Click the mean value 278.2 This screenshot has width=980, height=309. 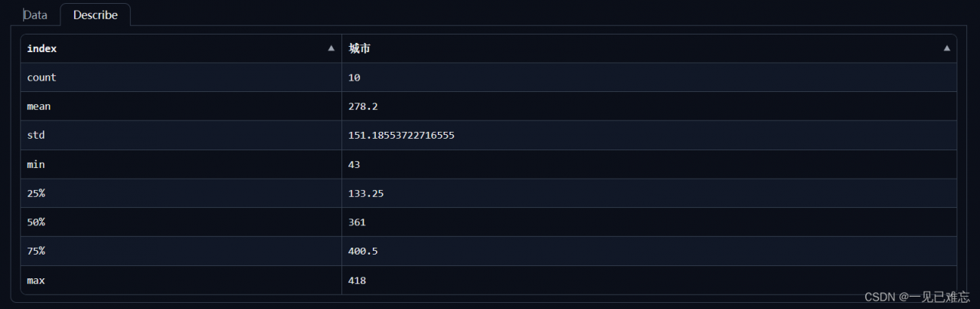coord(363,107)
